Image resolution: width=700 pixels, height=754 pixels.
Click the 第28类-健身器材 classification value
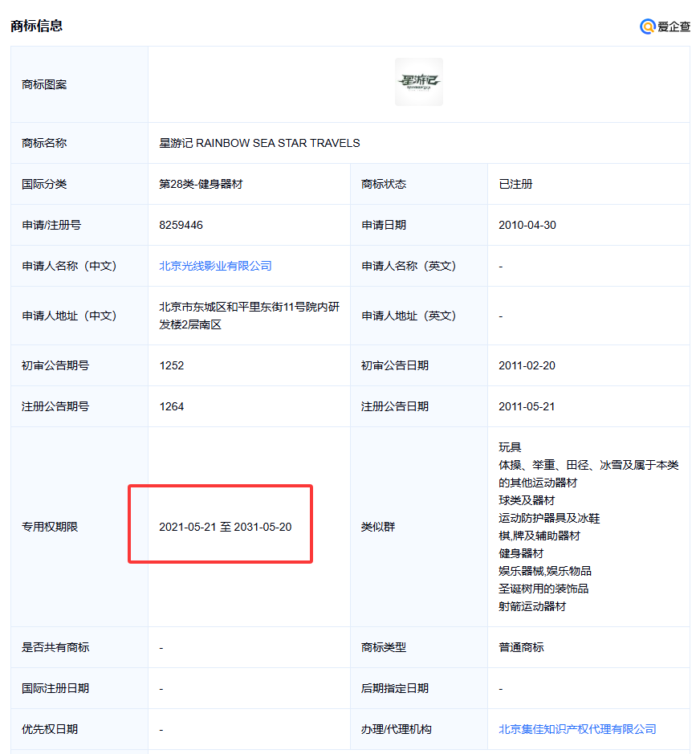pos(201,184)
